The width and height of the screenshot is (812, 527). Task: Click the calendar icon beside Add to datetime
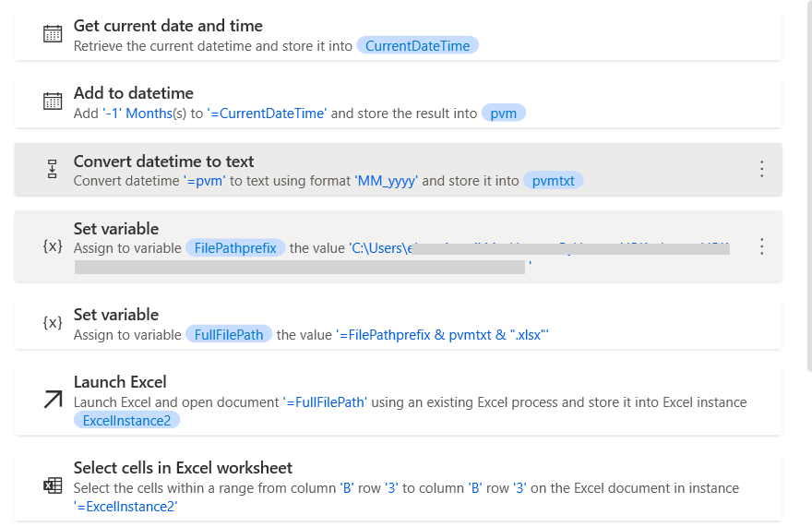pos(53,102)
